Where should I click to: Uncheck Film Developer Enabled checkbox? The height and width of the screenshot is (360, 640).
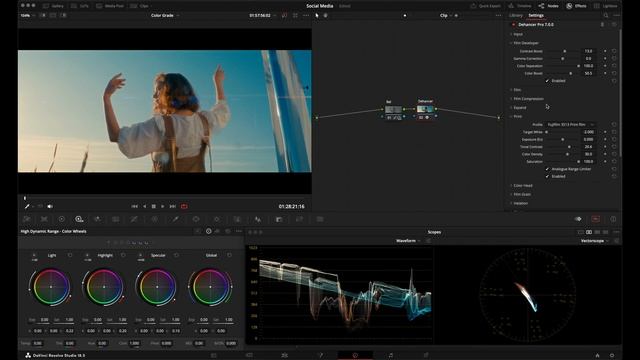547,81
